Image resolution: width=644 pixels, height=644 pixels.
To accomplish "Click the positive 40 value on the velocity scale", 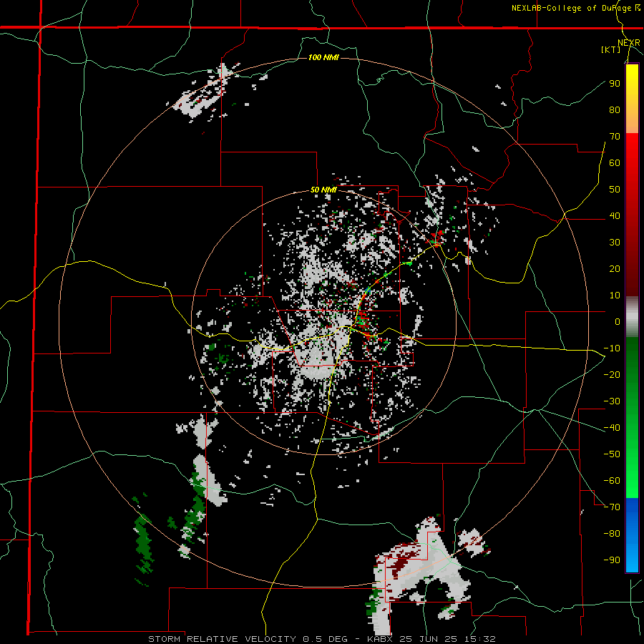I will [615, 215].
